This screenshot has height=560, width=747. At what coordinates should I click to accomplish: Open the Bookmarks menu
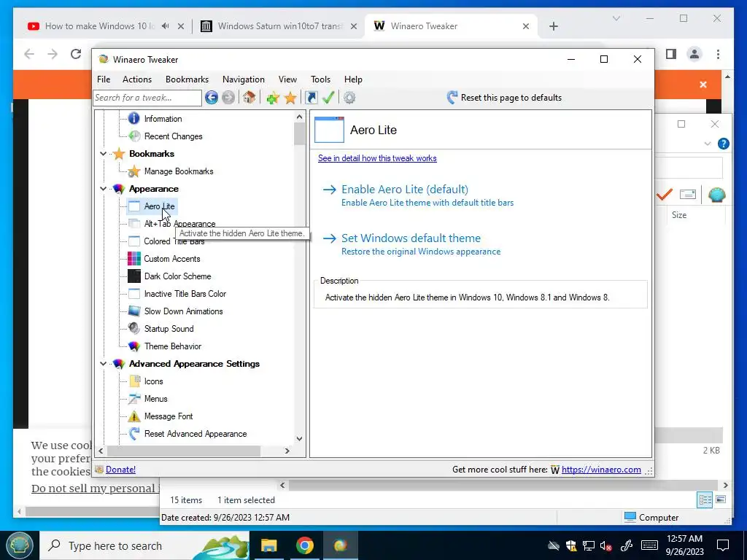[x=187, y=79]
